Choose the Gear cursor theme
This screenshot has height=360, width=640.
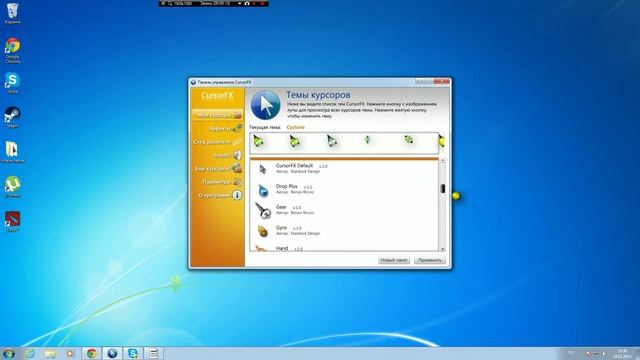click(x=344, y=210)
